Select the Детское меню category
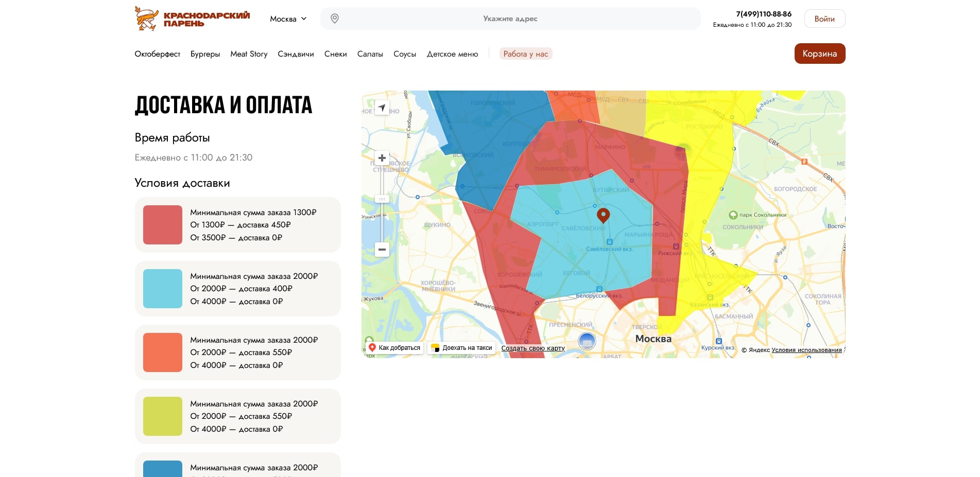This screenshot has height=477, width=980. (452, 54)
